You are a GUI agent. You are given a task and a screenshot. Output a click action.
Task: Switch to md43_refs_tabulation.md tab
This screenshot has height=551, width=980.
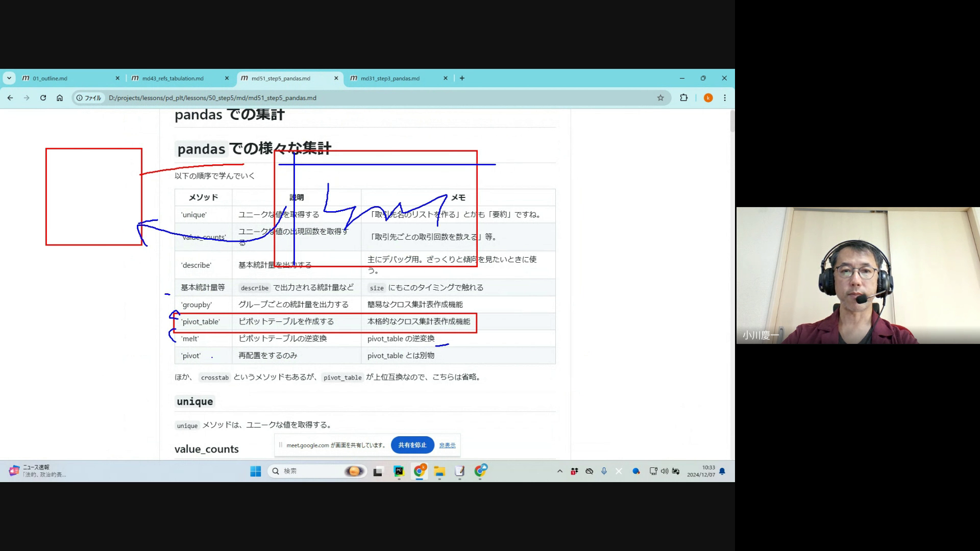coord(174,78)
